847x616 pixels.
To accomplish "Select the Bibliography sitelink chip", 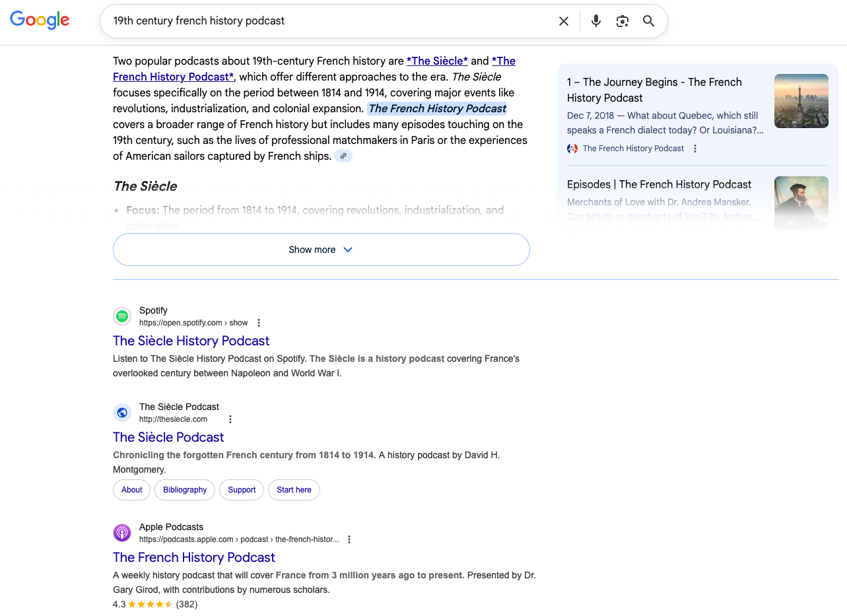I will coord(185,490).
